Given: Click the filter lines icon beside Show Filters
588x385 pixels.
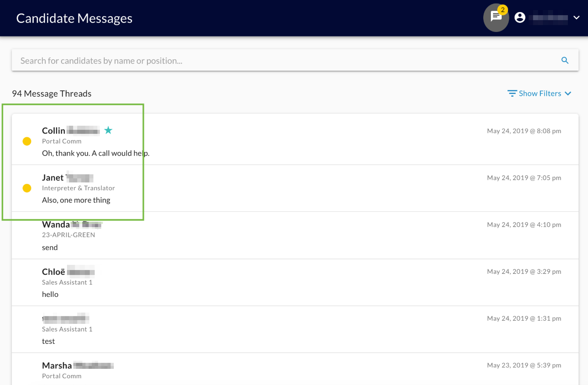Looking at the screenshot, I should point(512,93).
